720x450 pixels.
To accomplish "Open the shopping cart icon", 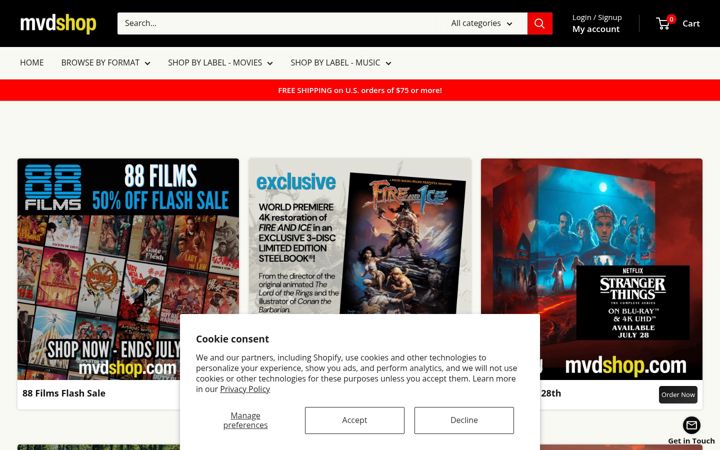I will (x=663, y=24).
